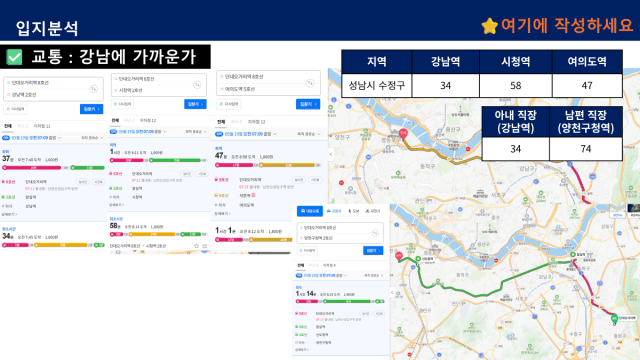Collapse side panel arrow on lower map

tap(392, 292)
